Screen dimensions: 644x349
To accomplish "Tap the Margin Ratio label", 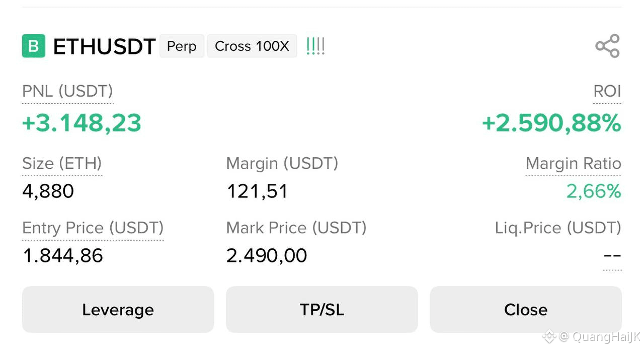I will point(574,164).
